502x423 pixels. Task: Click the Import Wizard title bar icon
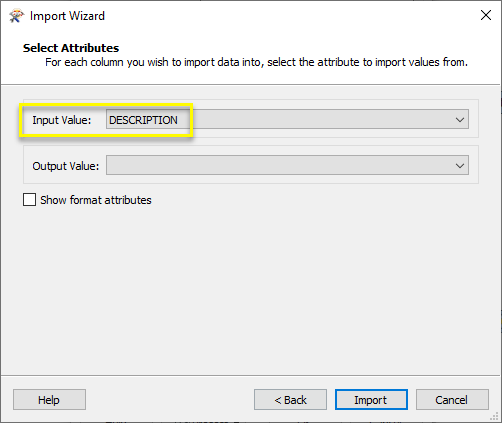click(x=16, y=16)
